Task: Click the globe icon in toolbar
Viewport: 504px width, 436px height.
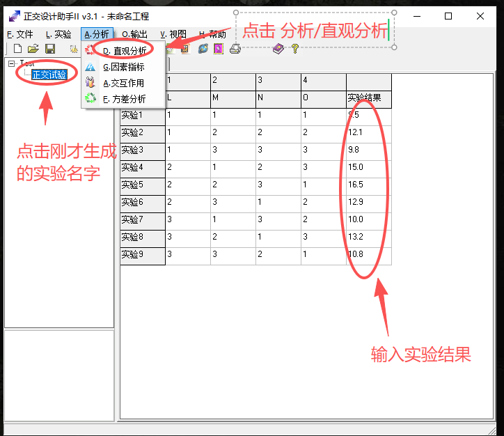Action: tap(203, 49)
